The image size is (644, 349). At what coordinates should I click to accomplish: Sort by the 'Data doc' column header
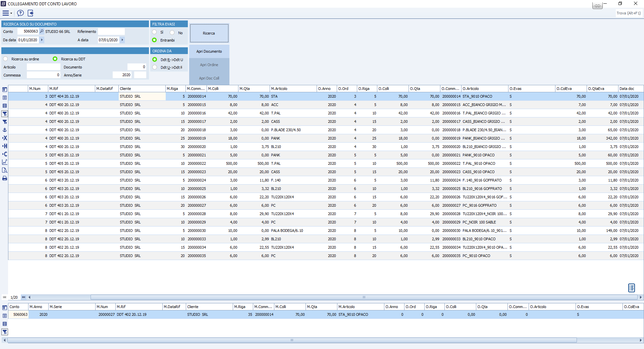coord(631,89)
